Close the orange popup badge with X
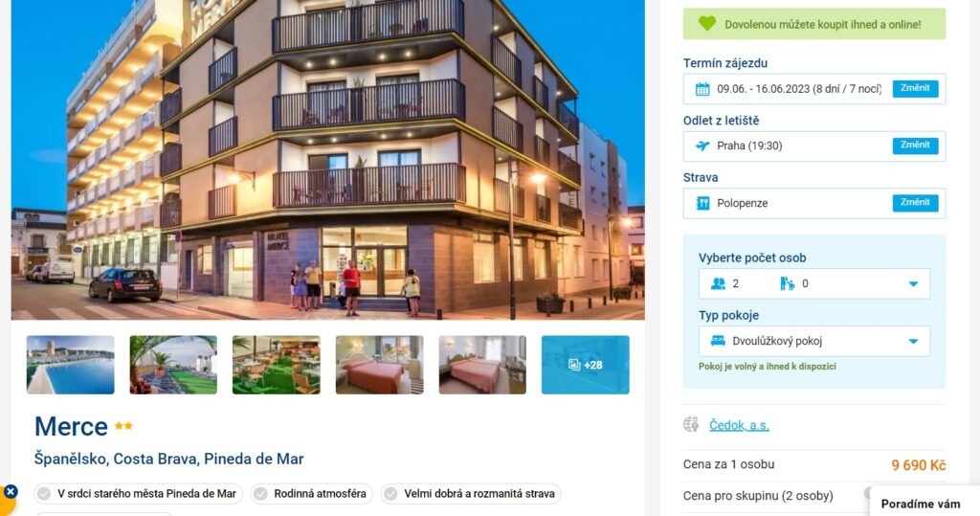The width and height of the screenshot is (980, 516). point(11,492)
